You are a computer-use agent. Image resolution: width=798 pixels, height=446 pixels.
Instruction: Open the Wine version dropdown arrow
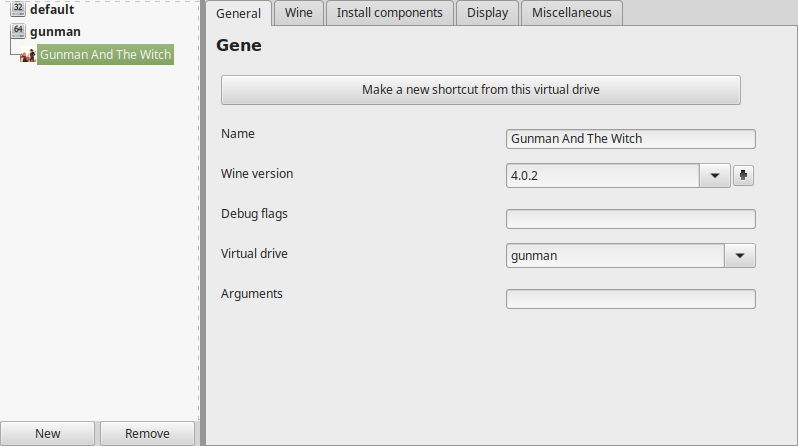715,176
